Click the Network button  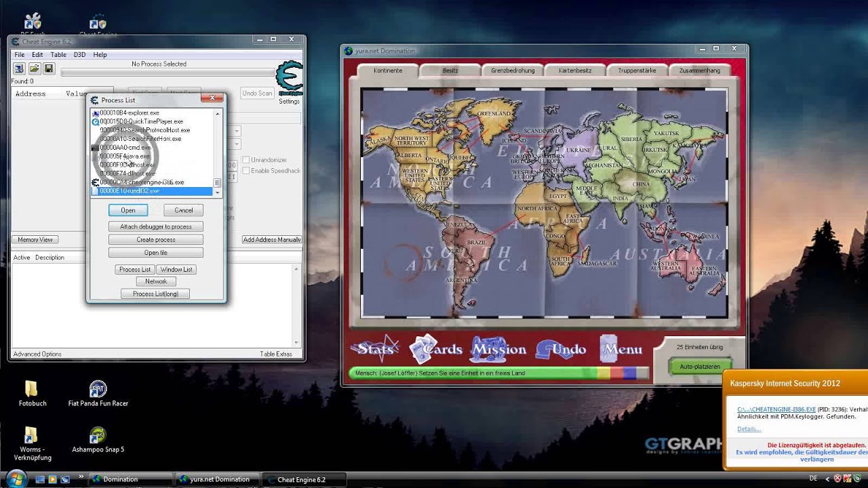pos(156,281)
